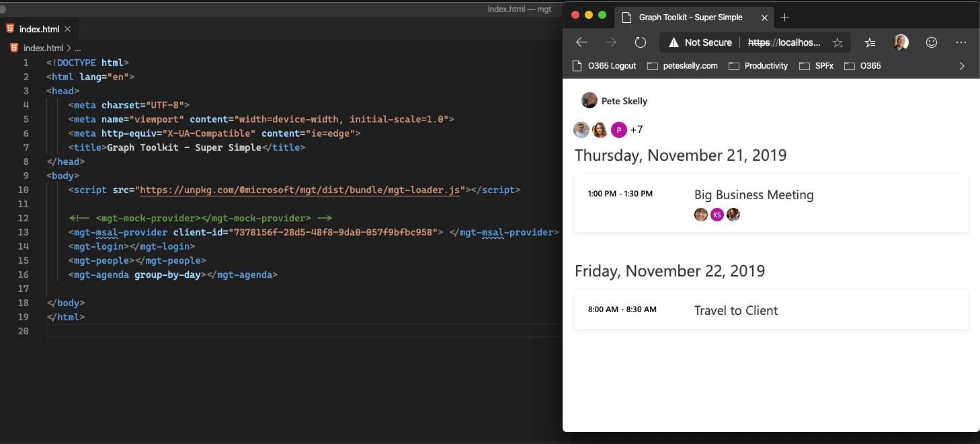Click third attendee avatar of Big Business Meeting
Screen dimensions: 980x444
point(733,215)
